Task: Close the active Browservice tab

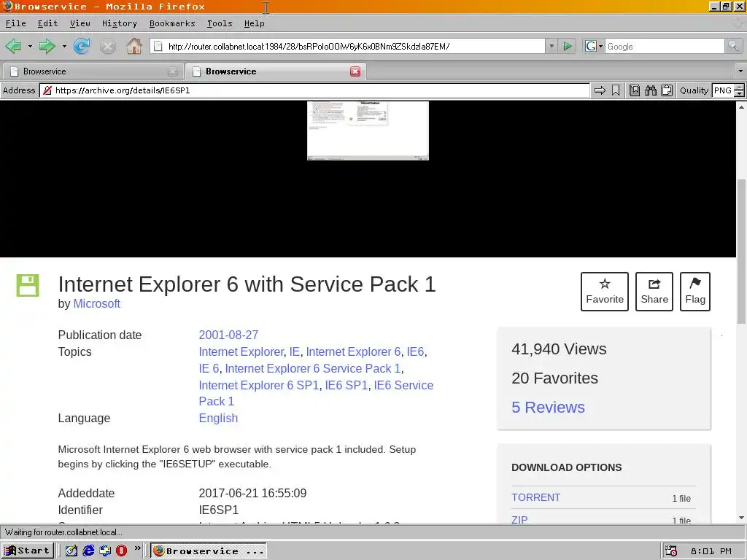Action: click(x=355, y=71)
